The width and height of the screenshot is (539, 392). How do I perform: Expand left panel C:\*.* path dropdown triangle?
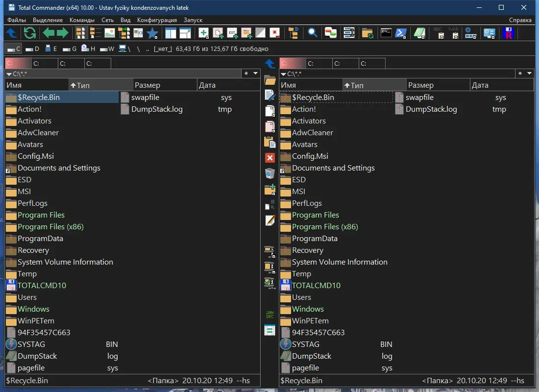pos(9,74)
